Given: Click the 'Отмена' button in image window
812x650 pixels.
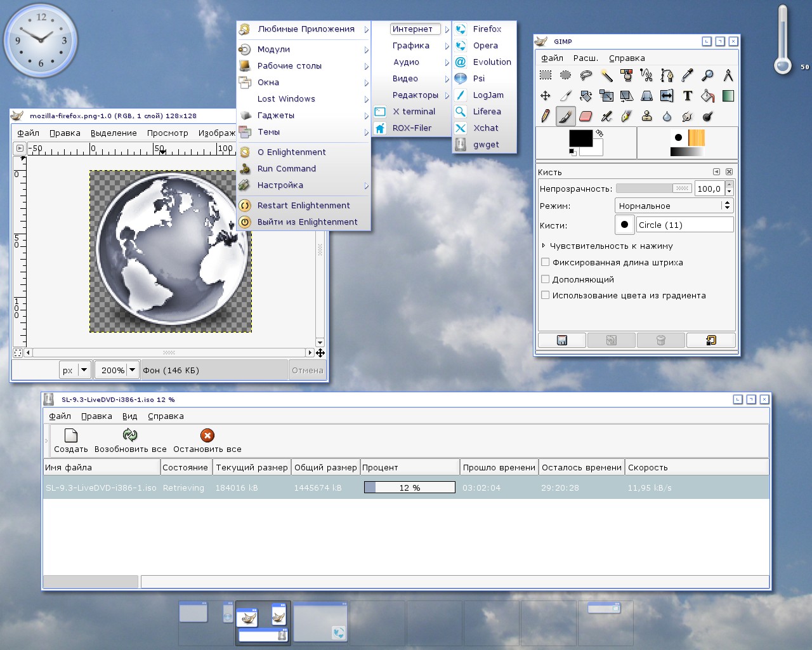Looking at the screenshot, I should tap(307, 370).
